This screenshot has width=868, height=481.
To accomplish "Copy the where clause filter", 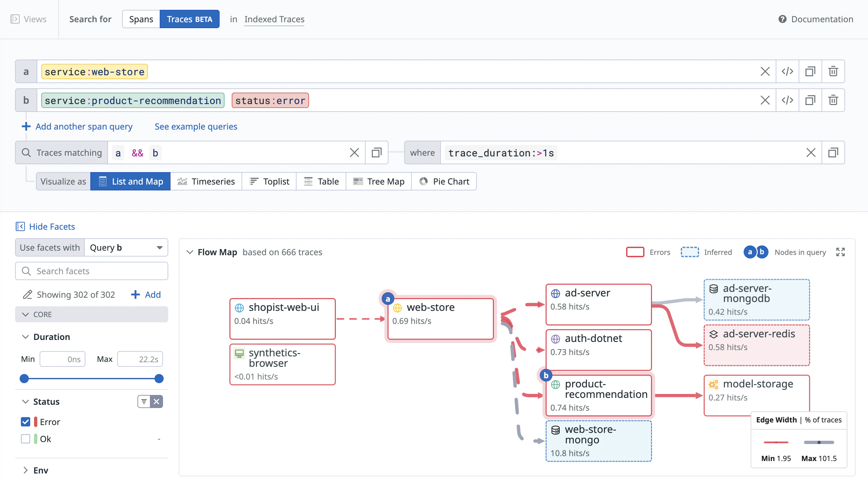I will click(x=833, y=152).
